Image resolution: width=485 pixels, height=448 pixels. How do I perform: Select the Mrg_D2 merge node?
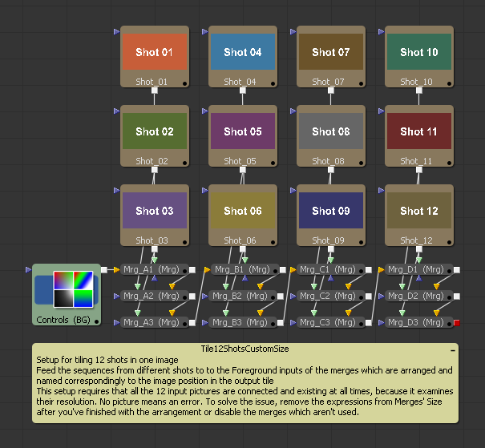[419, 297]
